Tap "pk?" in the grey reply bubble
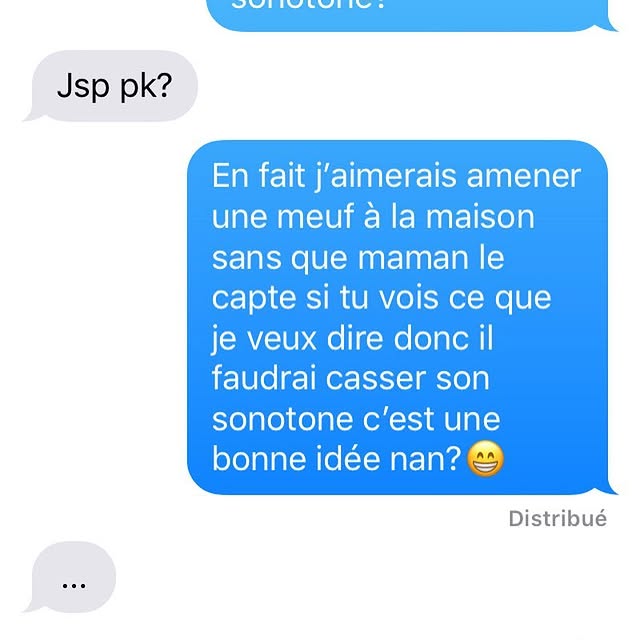The image size is (640, 640). (x=146, y=87)
